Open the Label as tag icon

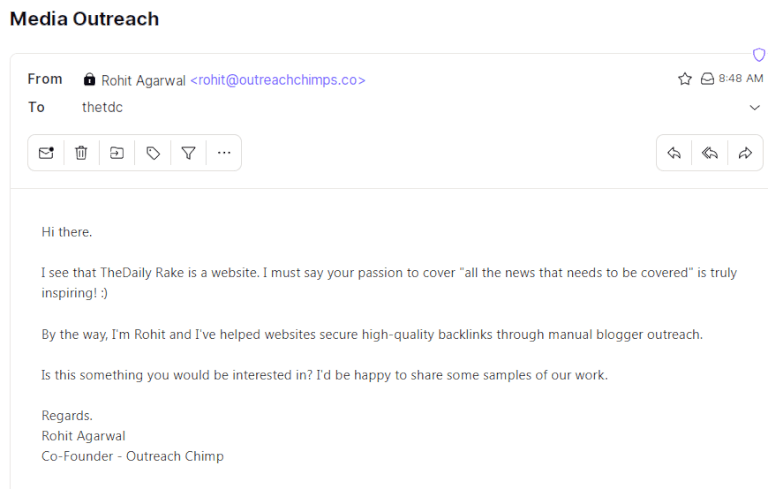click(153, 153)
